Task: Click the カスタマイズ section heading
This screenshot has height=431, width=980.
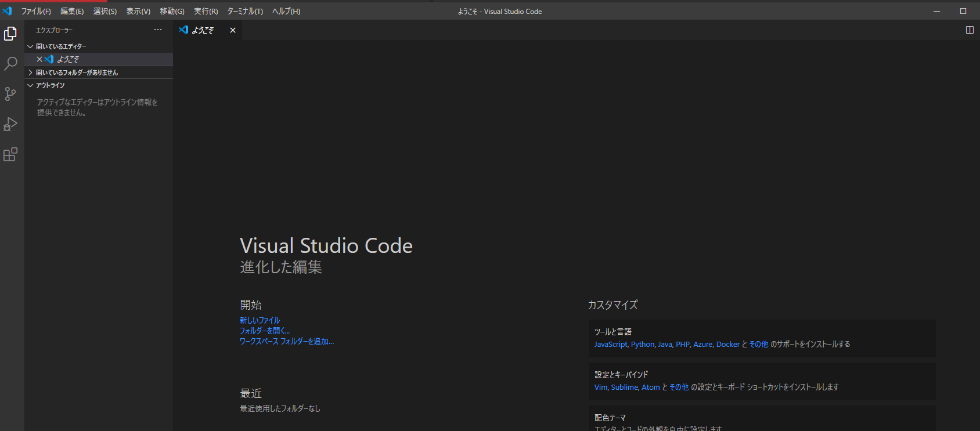Action: coord(613,305)
